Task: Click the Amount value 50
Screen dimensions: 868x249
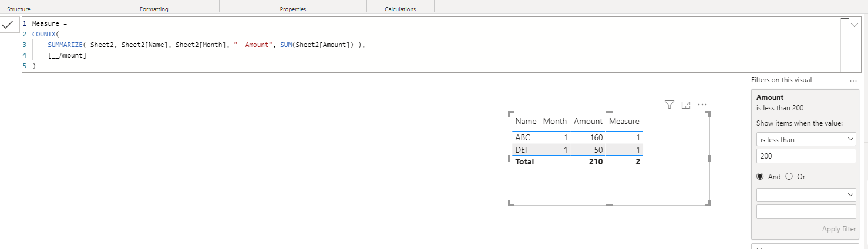Action: 597,150
